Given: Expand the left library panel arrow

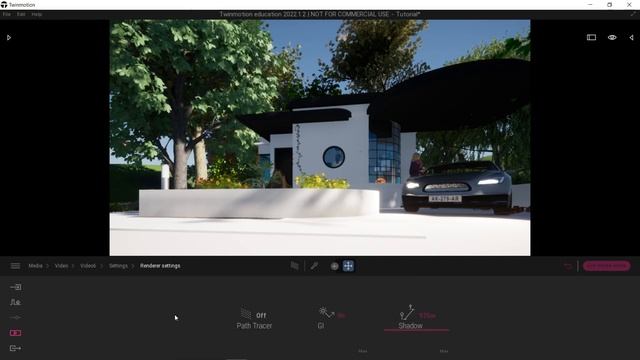Looking at the screenshot, I should coord(9,38).
